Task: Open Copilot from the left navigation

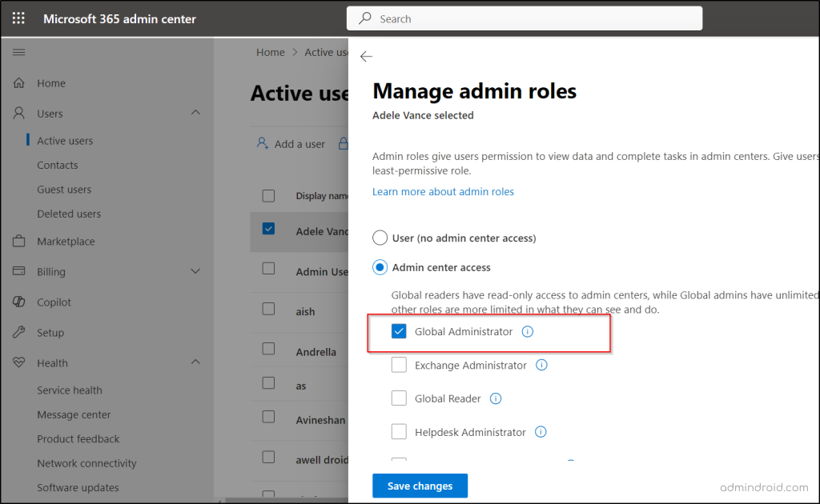Action: click(18, 302)
